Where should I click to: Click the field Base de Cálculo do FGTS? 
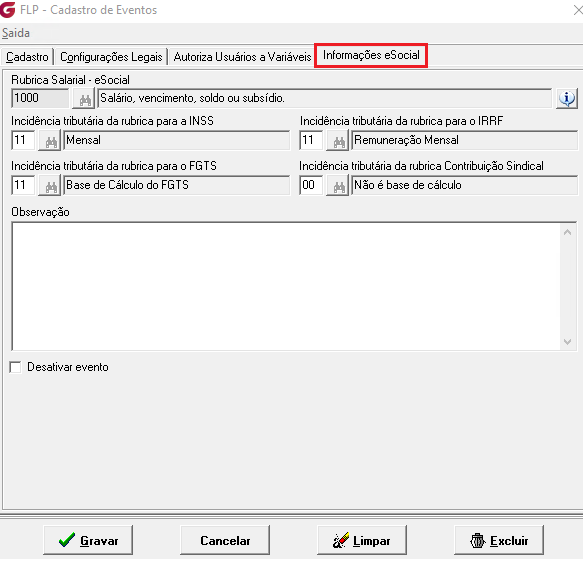point(177,185)
